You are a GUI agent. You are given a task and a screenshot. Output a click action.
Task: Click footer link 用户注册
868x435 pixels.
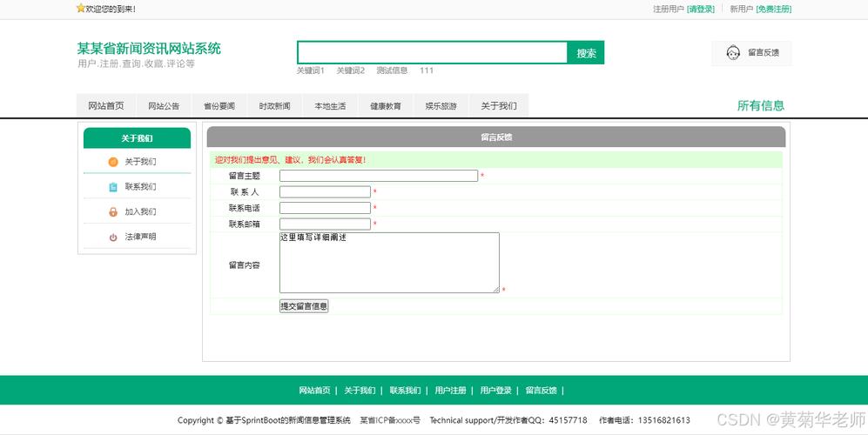(x=451, y=391)
